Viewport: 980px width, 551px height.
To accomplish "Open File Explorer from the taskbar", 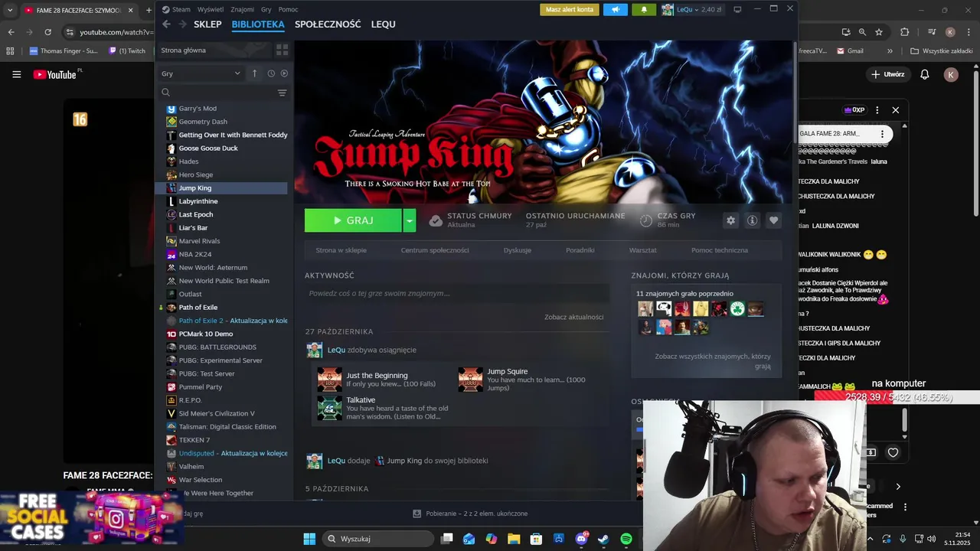I will (514, 539).
